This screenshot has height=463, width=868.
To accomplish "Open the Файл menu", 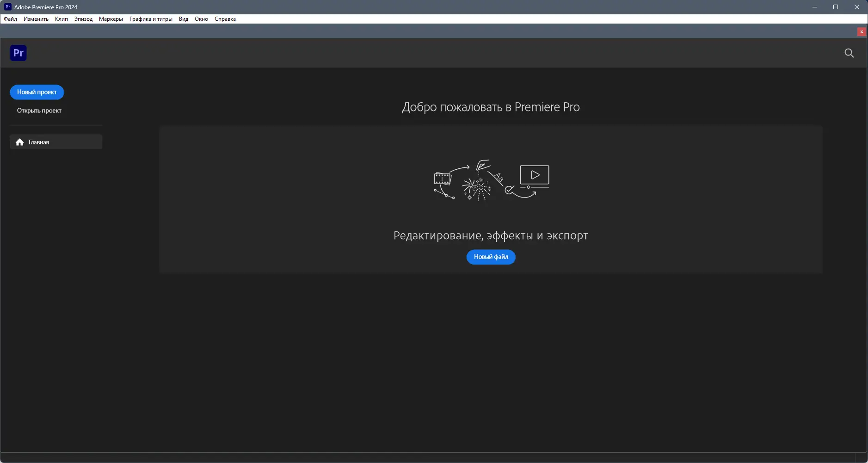I will tap(10, 19).
